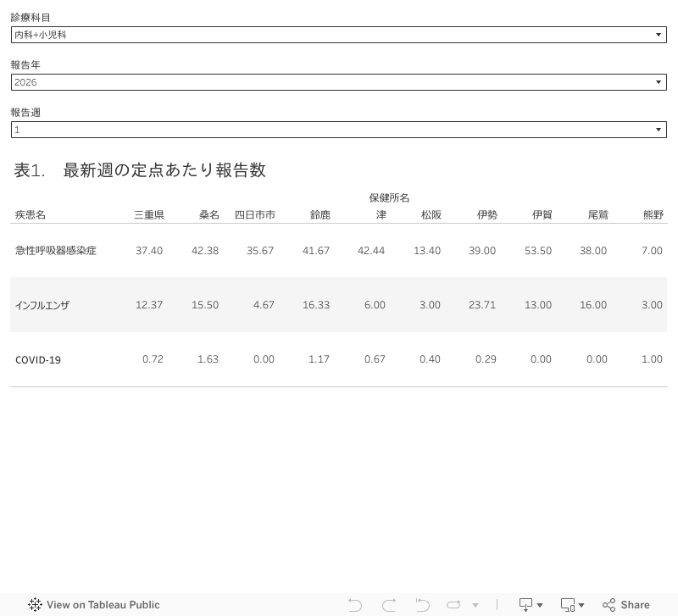Select the COVID-19 row label
This screenshot has width=678, height=616.
pos(38,360)
